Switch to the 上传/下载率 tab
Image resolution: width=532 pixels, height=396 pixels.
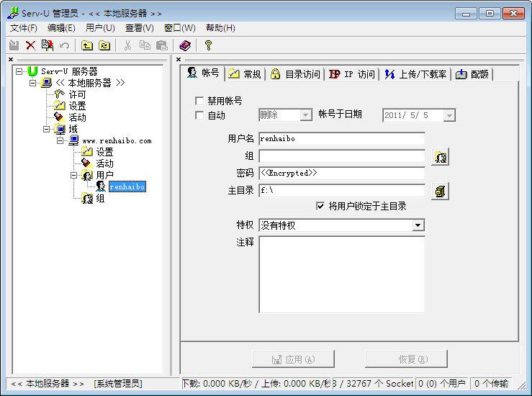click(x=415, y=74)
